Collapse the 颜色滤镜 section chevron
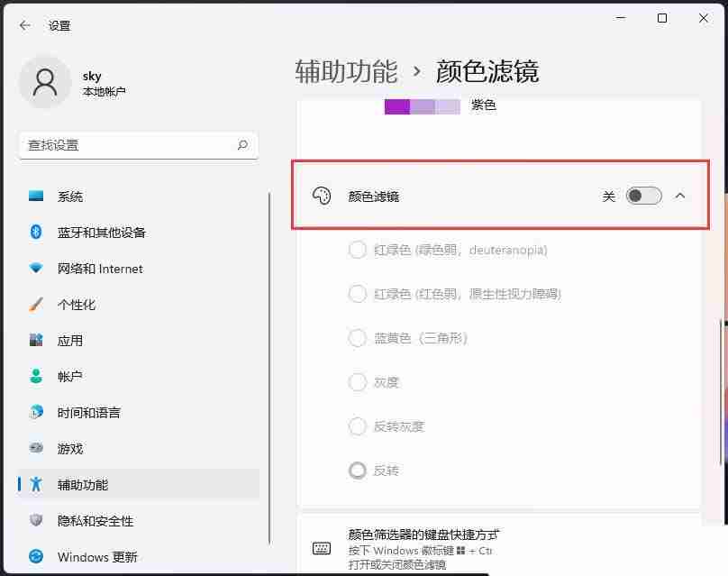This screenshot has height=576, width=728. click(x=680, y=196)
